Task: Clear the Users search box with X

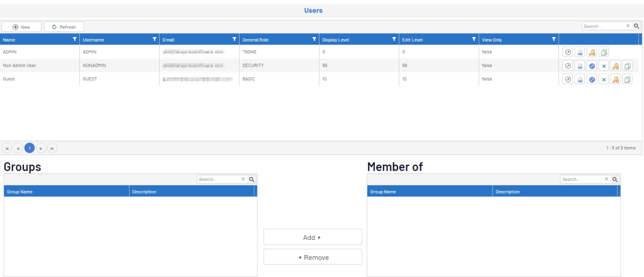Action: pos(628,26)
